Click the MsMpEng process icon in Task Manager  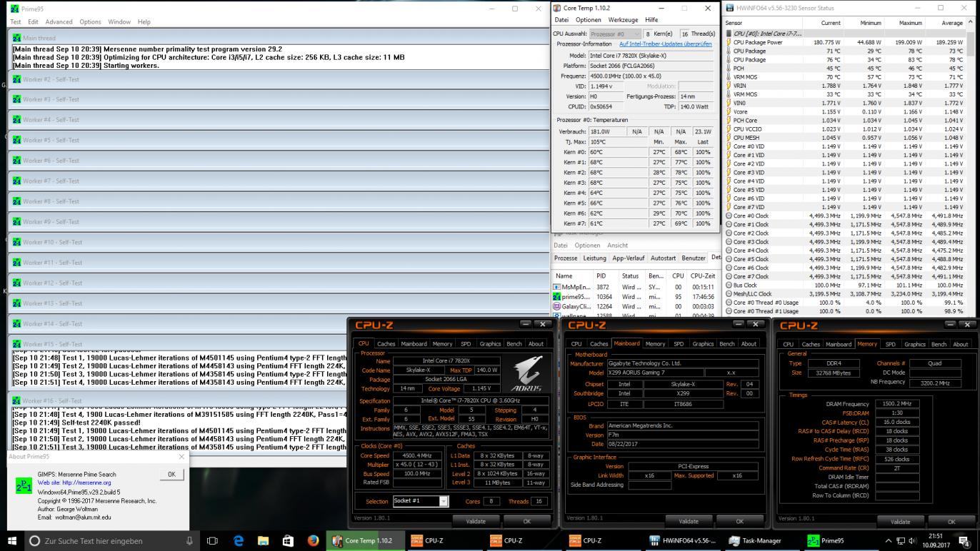click(x=557, y=287)
